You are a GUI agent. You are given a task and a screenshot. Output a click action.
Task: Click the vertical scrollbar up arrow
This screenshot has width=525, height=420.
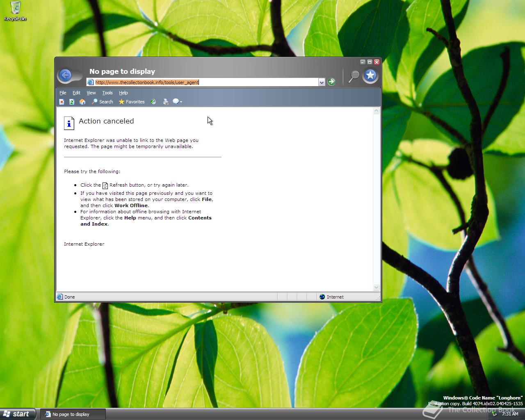click(x=376, y=111)
